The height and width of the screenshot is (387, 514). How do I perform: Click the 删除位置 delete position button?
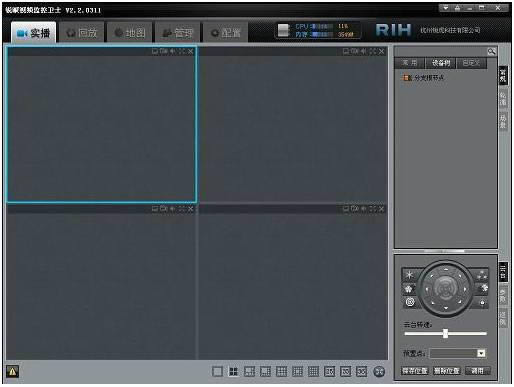point(446,371)
